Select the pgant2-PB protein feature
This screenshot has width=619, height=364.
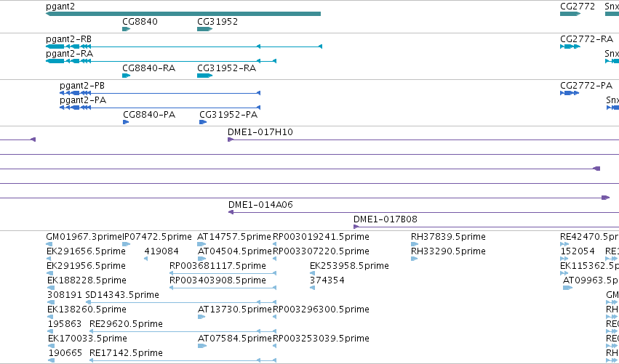pyautogui.click(x=160, y=93)
